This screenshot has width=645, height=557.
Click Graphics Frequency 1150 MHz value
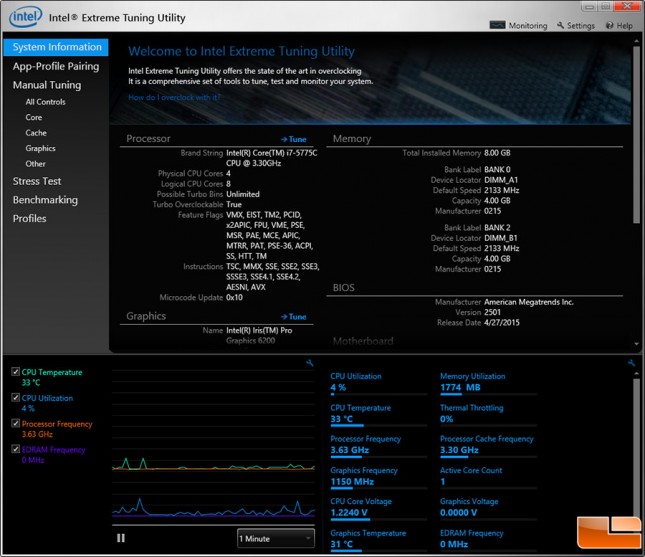point(352,482)
